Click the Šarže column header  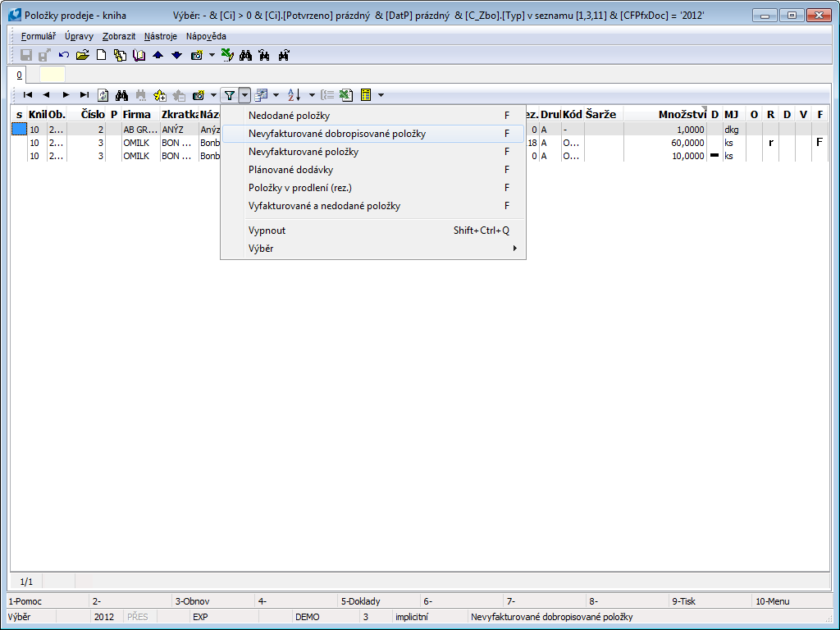click(603, 114)
